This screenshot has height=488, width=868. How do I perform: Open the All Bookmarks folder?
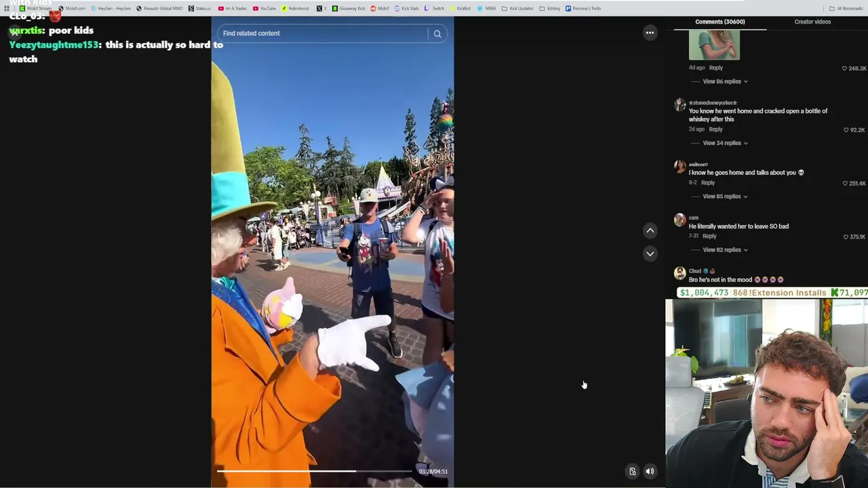(x=846, y=8)
